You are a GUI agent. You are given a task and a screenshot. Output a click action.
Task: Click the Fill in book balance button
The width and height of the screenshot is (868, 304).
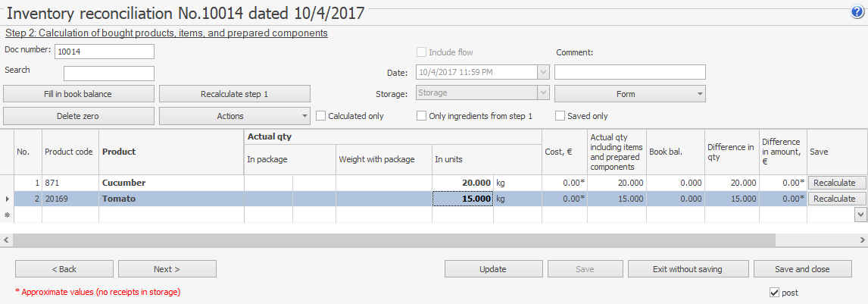(x=79, y=94)
